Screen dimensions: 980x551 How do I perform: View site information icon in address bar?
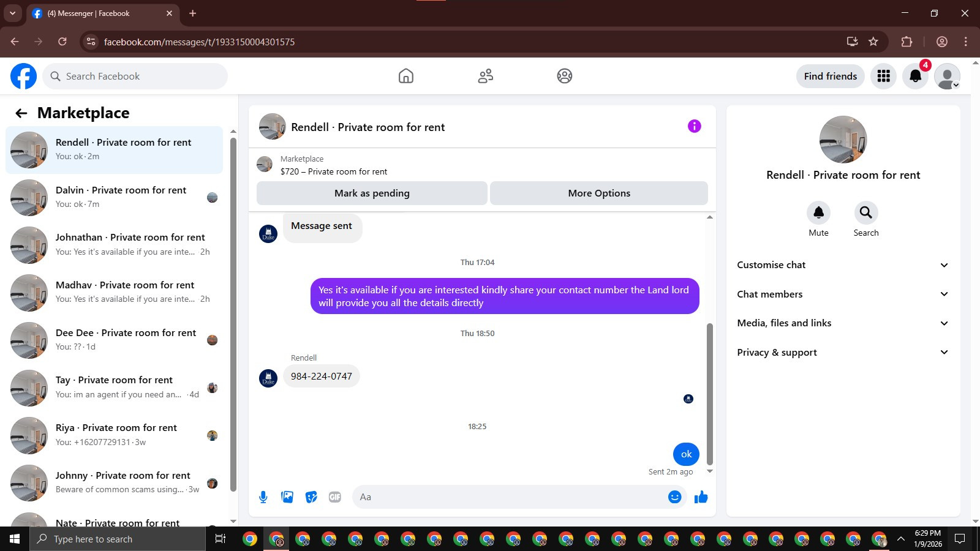coord(91,42)
